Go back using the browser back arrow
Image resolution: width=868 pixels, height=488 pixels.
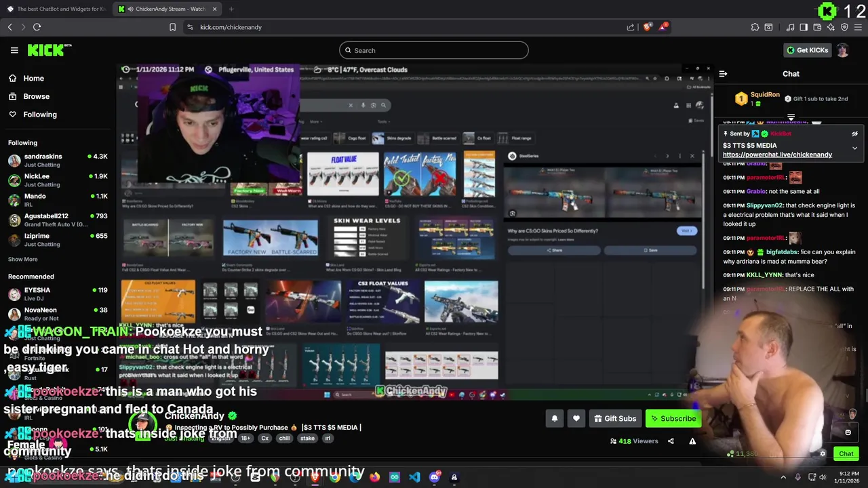[10, 27]
